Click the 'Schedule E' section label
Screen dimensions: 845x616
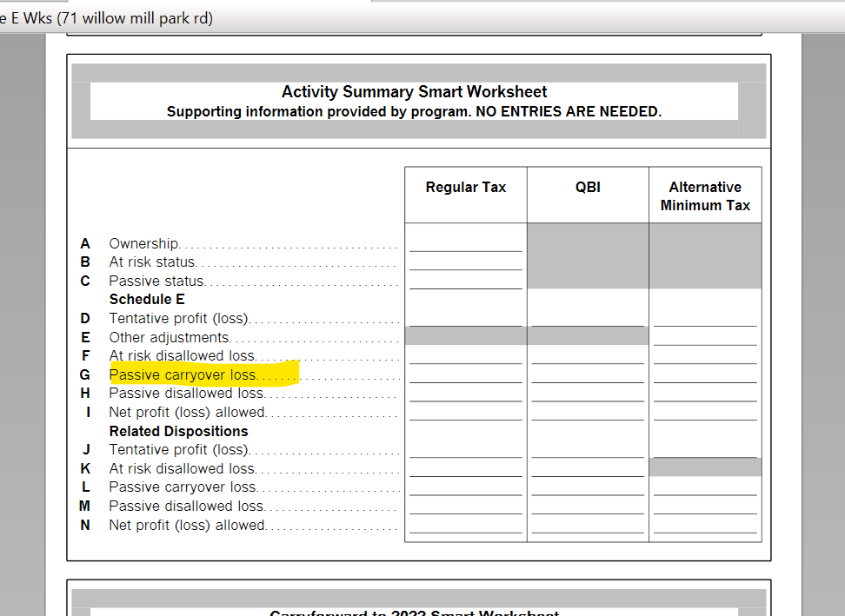(147, 299)
